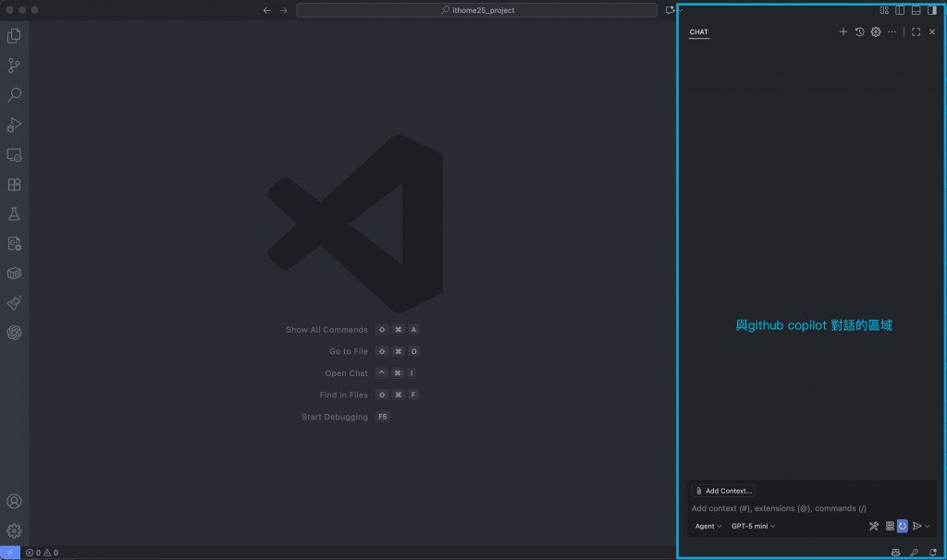Open the notifications bell

pos(933,553)
